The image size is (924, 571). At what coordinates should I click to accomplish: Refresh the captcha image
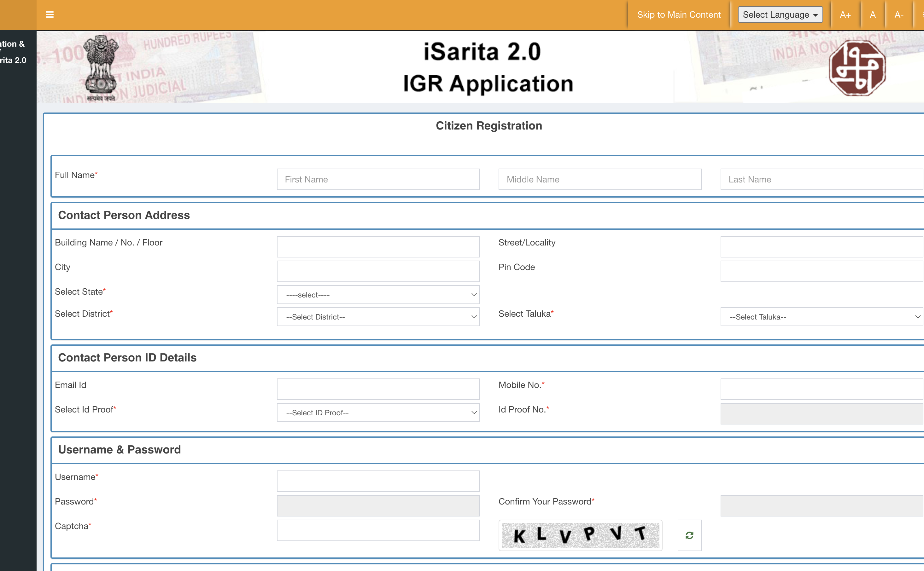click(x=689, y=535)
